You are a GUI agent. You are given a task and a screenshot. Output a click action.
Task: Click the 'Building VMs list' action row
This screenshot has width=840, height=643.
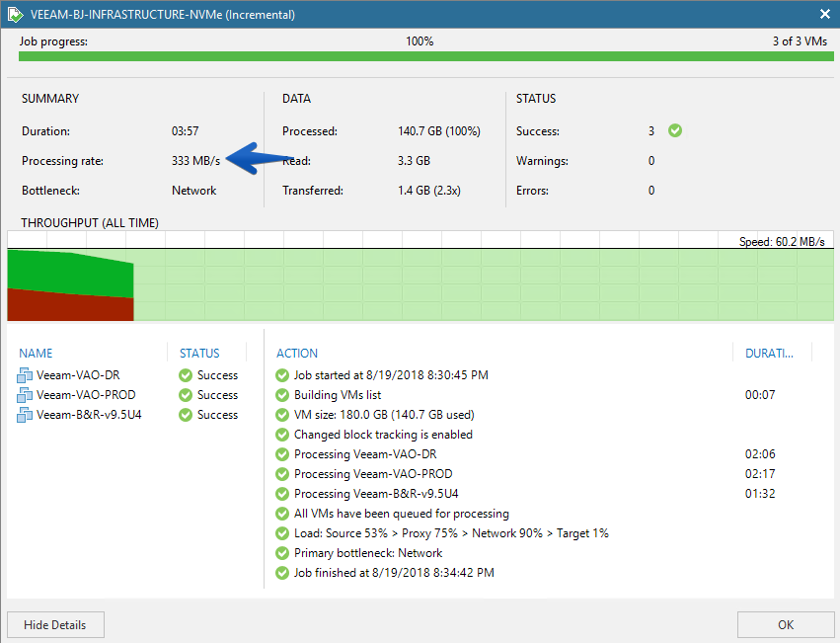click(x=338, y=395)
